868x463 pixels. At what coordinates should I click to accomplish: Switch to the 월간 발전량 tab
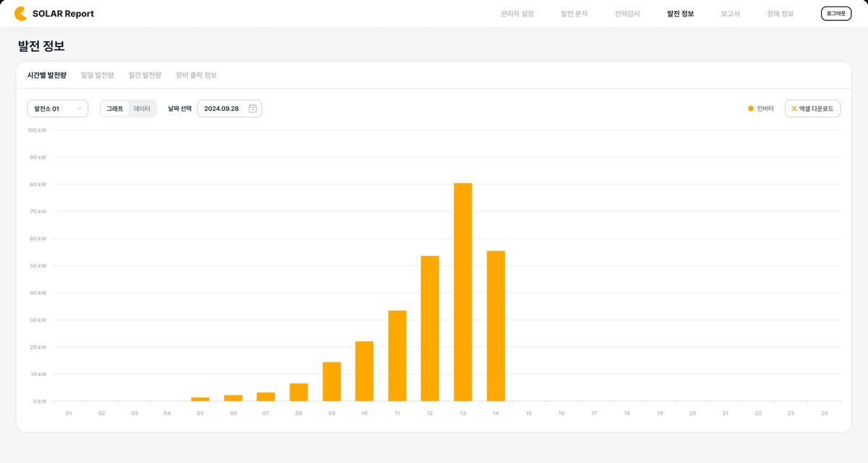coord(145,75)
